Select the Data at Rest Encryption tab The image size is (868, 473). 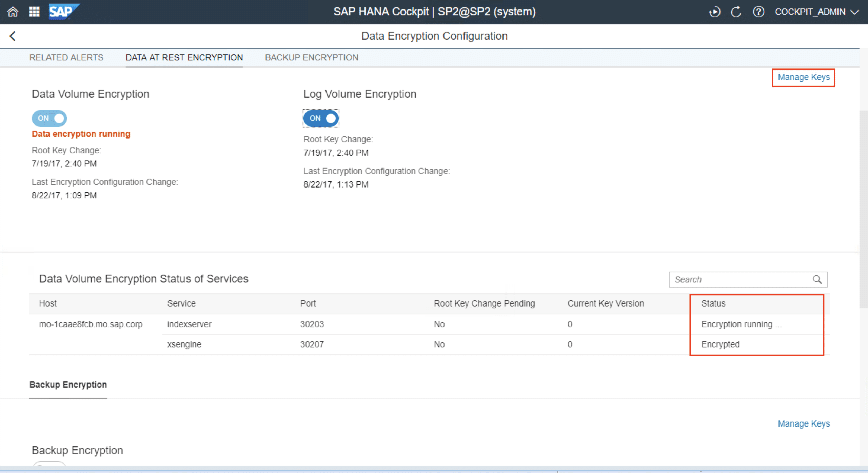184,58
